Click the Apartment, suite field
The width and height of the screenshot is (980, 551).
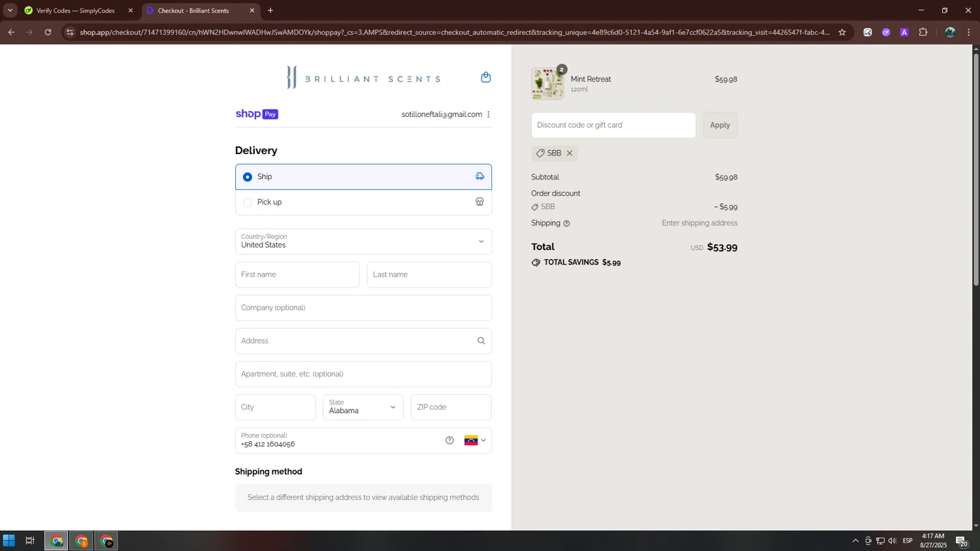pyautogui.click(x=363, y=374)
